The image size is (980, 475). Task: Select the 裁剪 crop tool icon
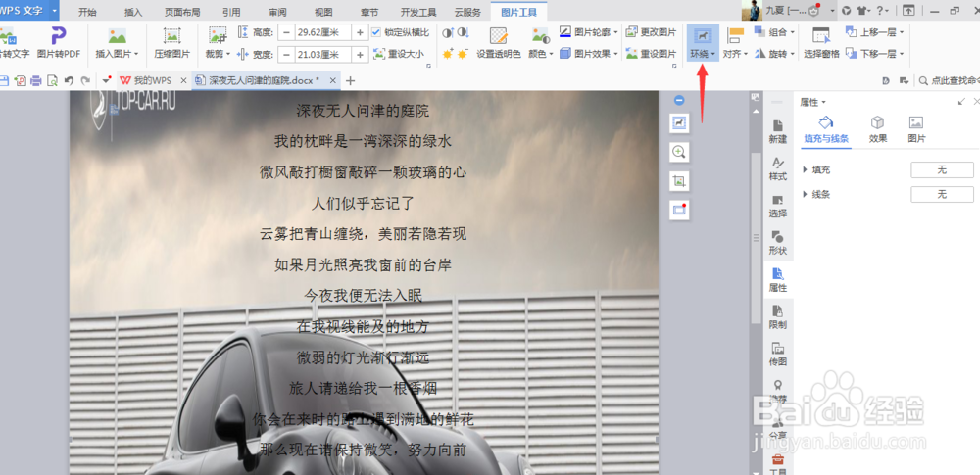(x=219, y=36)
